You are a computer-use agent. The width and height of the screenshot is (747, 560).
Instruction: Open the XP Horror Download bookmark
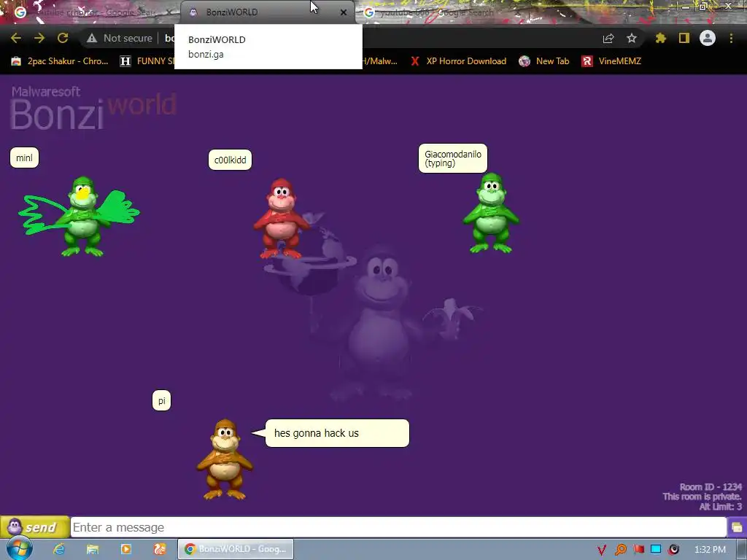pyautogui.click(x=458, y=61)
